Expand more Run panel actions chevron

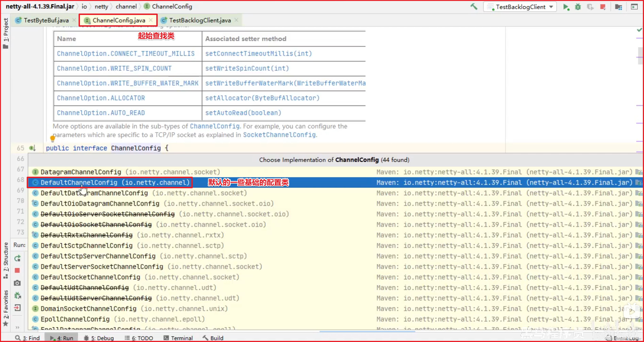17,327
